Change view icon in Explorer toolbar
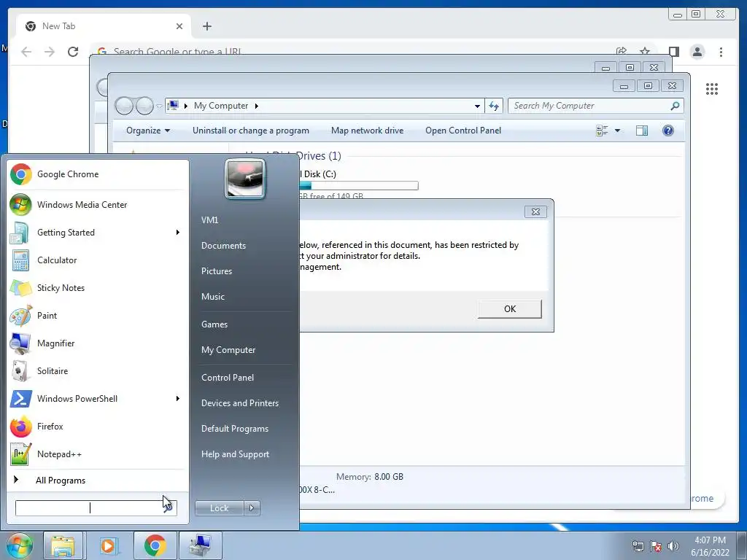Image resolution: width=747 pixels, height=560 pixels. point(602,131)
